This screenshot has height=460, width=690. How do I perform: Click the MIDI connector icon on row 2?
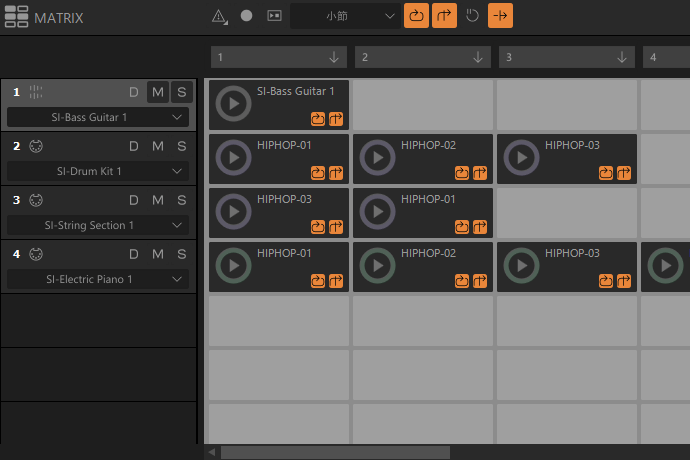point(36,147)
